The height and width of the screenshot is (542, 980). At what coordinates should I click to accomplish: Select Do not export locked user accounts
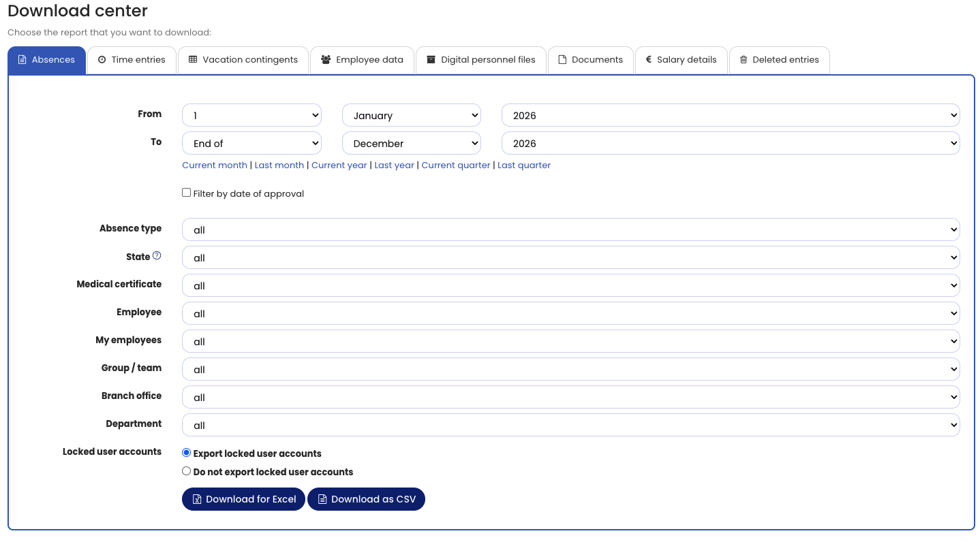pos(186,471)
